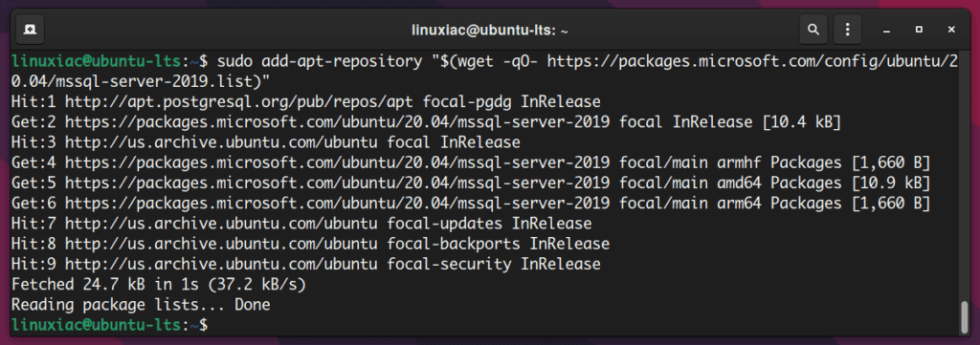Click the Get:6 arm64 Packages URL
This screenshot has width=980, height=345.
tap(338, 204)
